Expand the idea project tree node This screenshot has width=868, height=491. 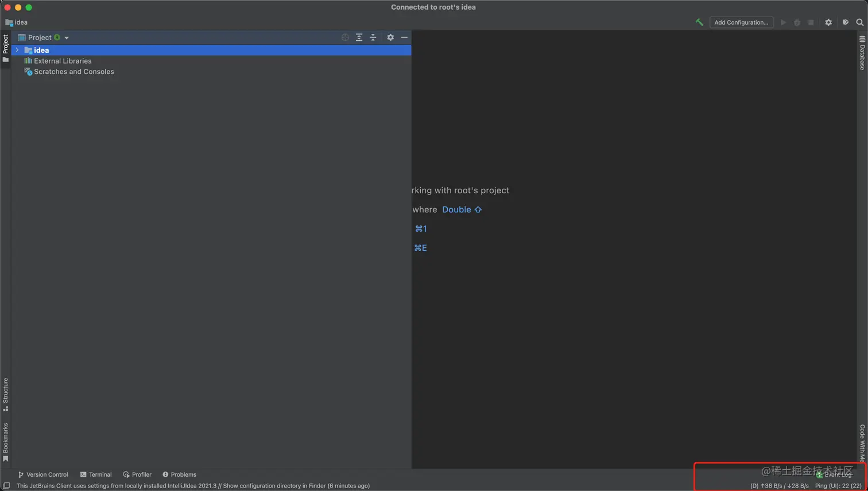coord(17,50)
